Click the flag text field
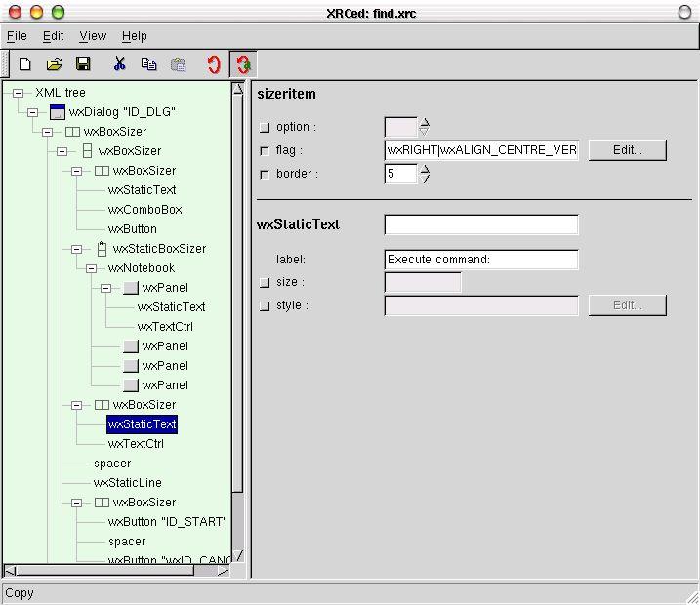 pos(481,150)
